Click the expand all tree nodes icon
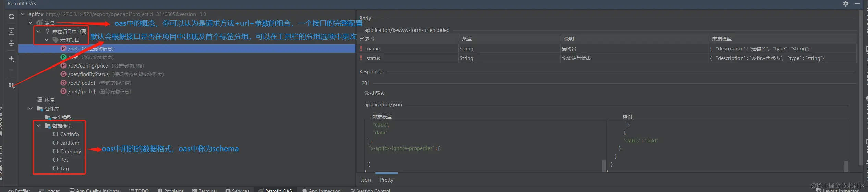This screenshot has width=868, height=192. click(x=11, y=32)
